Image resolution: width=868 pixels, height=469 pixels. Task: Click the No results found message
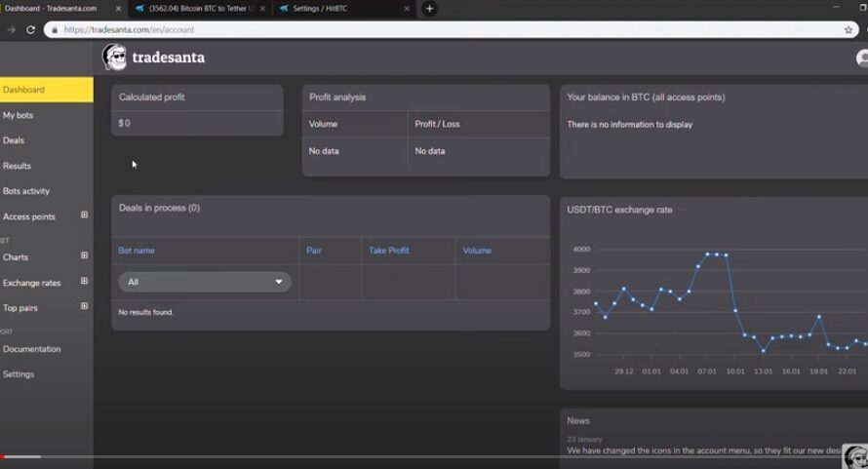[x=145, y=312]
